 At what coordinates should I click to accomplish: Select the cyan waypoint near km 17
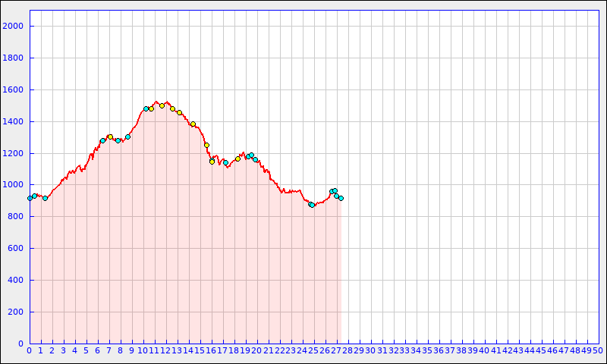pyautogui.click(x=225, y=162)
